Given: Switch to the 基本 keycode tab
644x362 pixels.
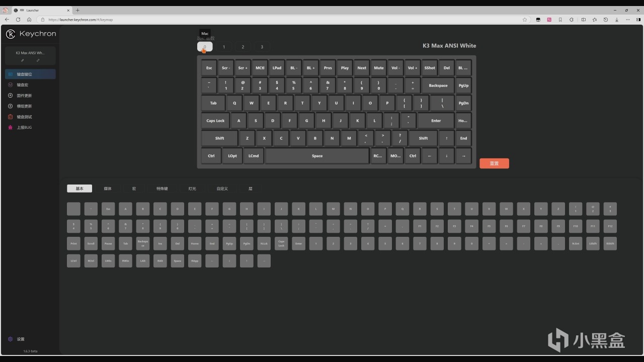Looking at the screenshot, I should pos(79,189).
